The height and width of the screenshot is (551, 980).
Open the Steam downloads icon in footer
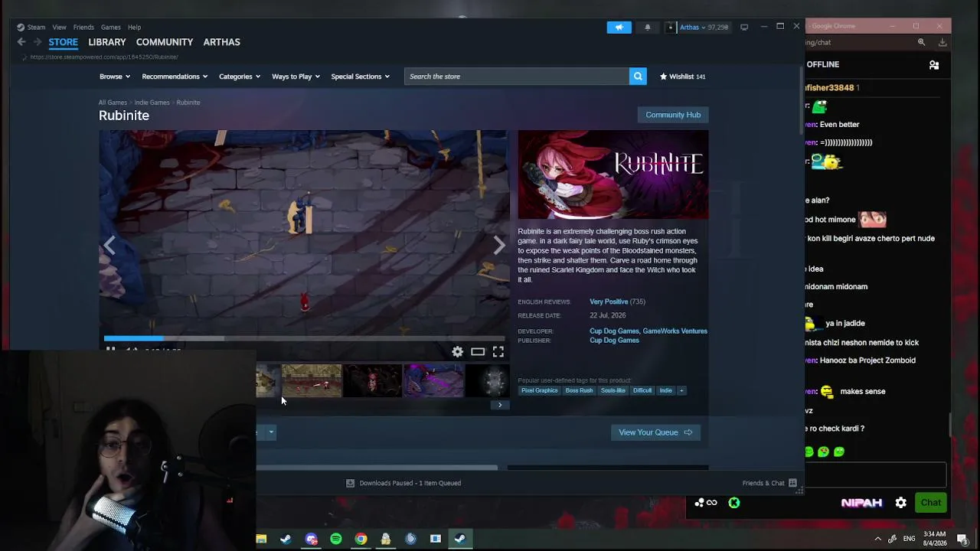tap(350, 483)
